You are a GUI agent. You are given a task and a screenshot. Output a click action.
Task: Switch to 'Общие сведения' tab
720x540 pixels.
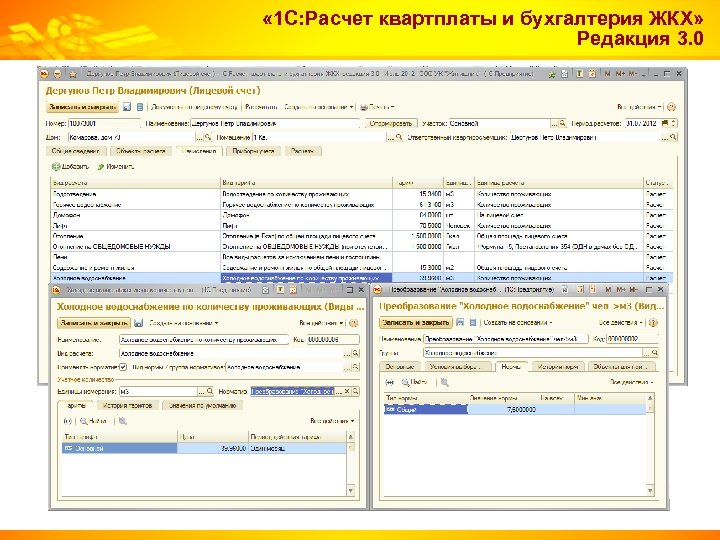(x=76, y=151)
